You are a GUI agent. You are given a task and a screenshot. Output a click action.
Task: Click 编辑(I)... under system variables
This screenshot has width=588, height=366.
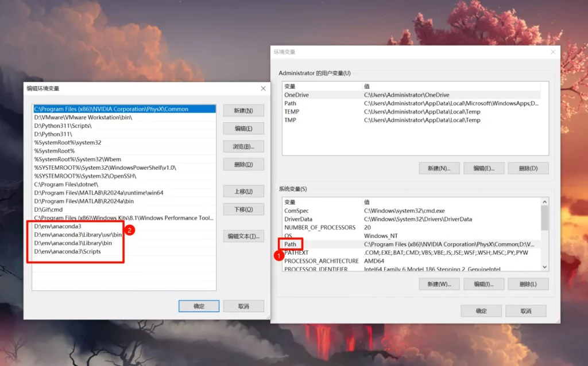tap(482, 284)
